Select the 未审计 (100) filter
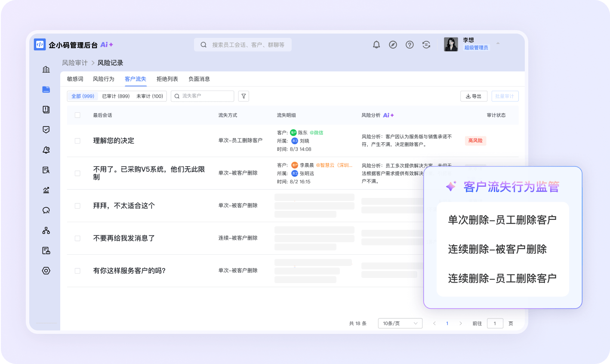This screenshot has width=610, height=364. [150, 96]
